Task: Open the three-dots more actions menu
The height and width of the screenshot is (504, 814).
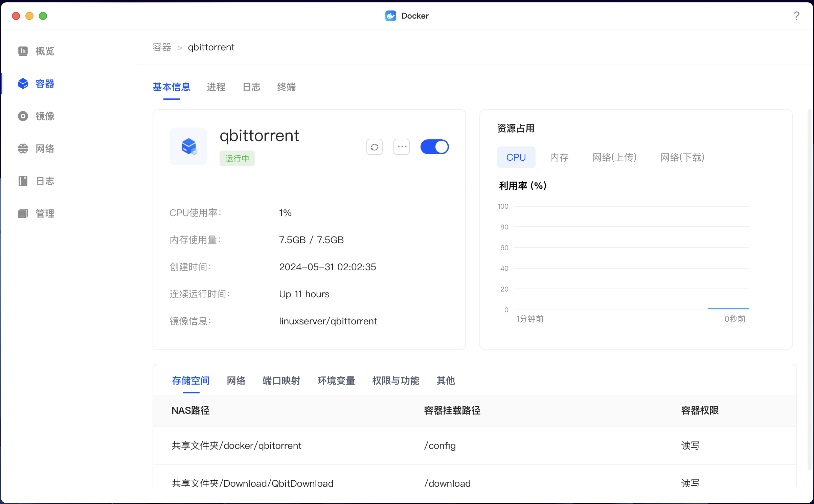Action: pyautogui.click(x=402, y=147)
